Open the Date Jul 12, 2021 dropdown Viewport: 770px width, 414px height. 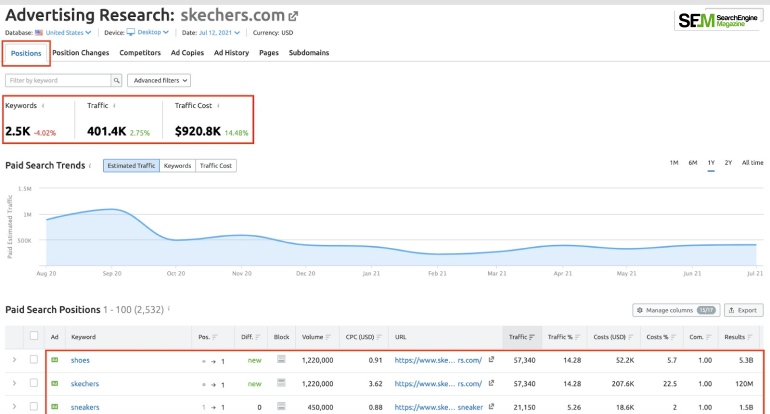220,33
